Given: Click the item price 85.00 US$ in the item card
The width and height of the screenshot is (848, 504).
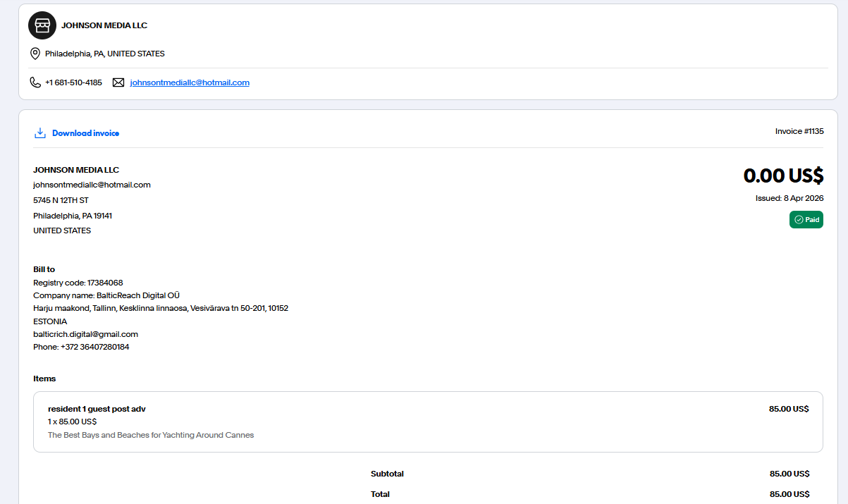Looking at the screenshot, I should point(789,409).
